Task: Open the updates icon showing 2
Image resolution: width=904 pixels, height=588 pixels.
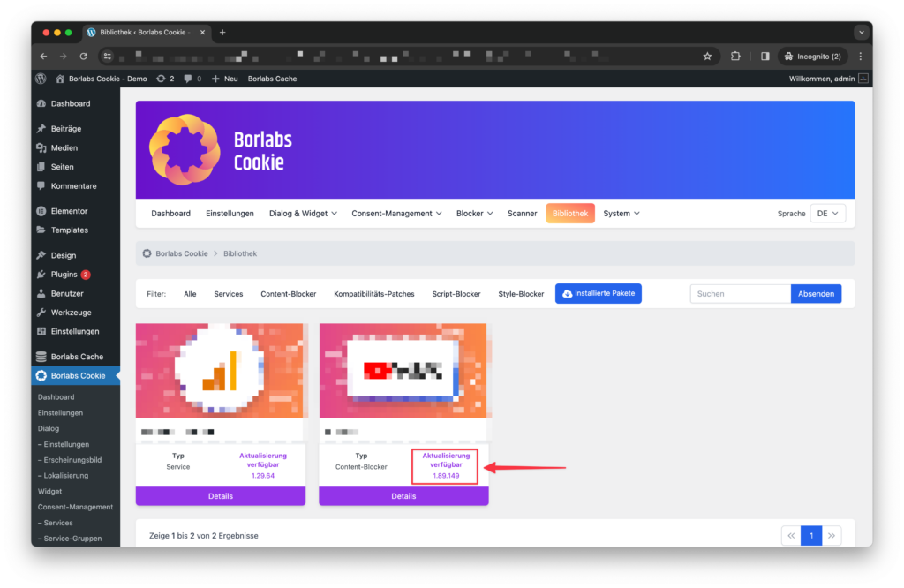Action: click(x=165, y=79)
